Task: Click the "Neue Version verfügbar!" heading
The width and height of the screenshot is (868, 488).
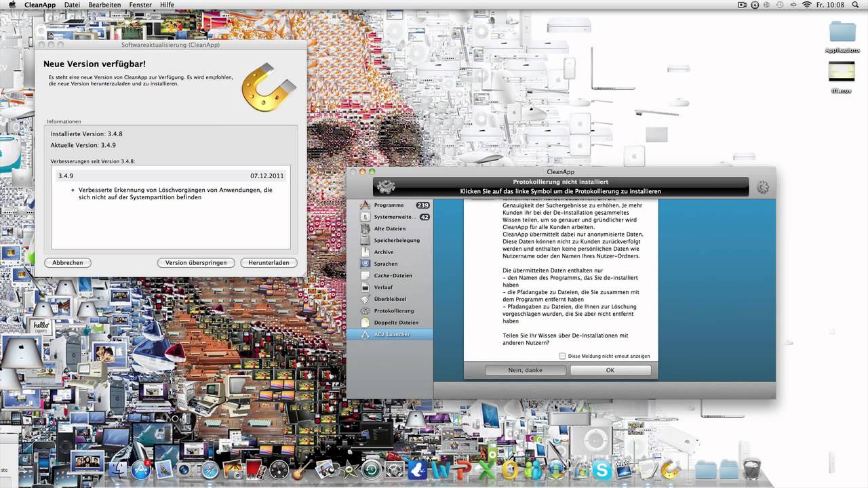Action: coord(94,64)
